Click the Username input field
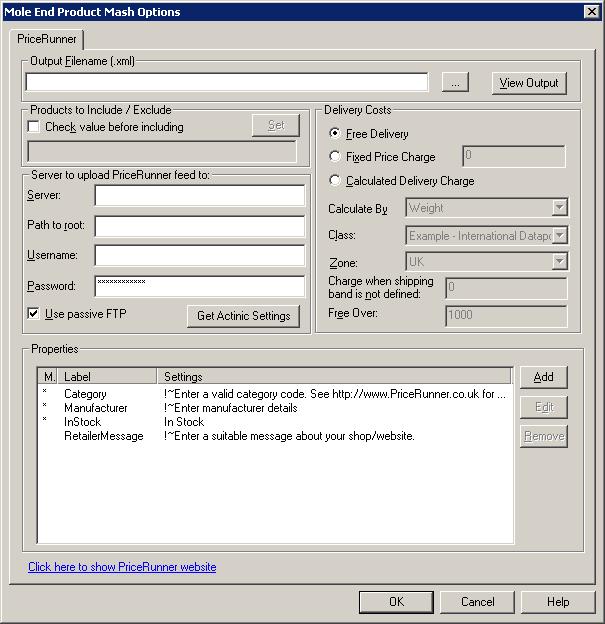The image size is (605, 624). (200, 255)
